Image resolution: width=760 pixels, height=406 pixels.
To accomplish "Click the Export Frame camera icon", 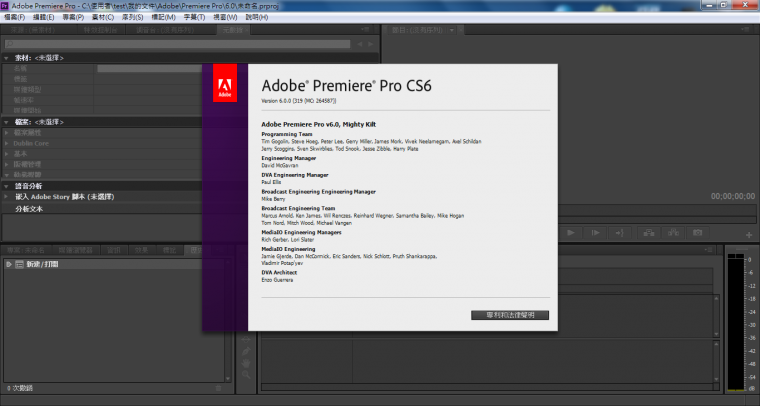I will point(697,233).
